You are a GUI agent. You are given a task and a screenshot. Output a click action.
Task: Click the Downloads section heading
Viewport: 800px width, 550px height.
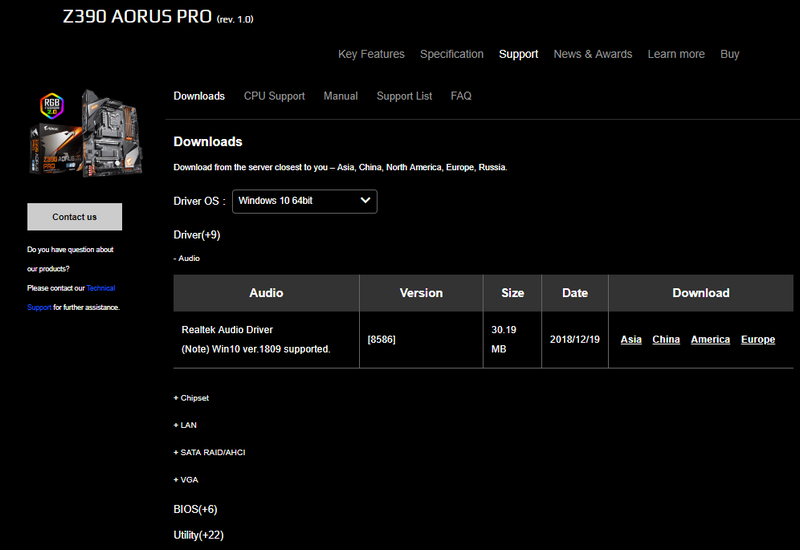pos(208,142)
